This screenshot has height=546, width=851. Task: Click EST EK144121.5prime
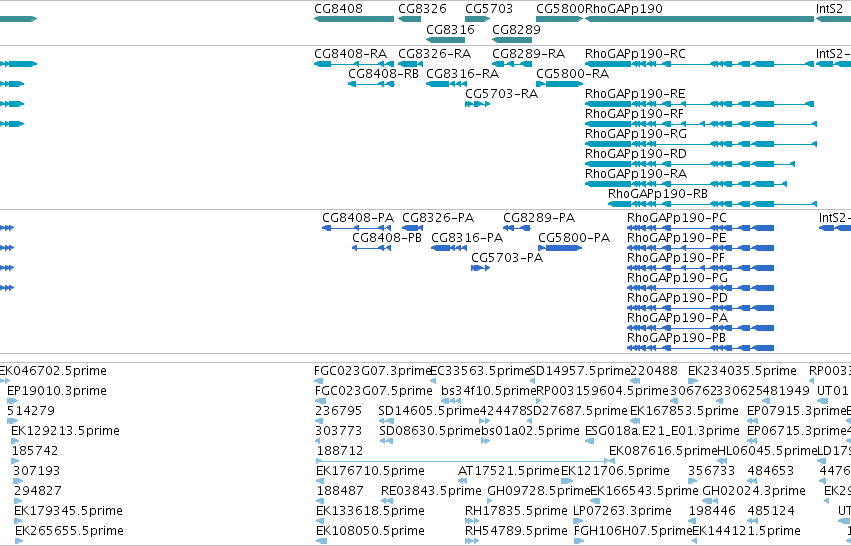[696, 541]
